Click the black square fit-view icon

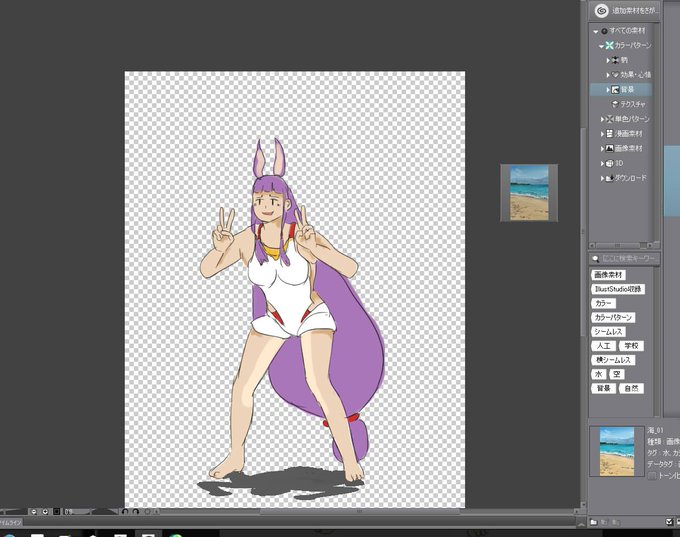(x=56, y=512)
